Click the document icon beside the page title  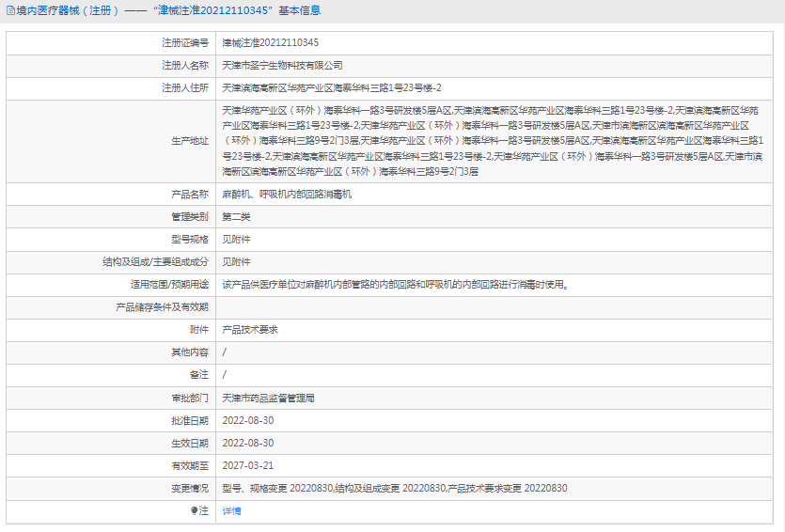tap(10, 11)
